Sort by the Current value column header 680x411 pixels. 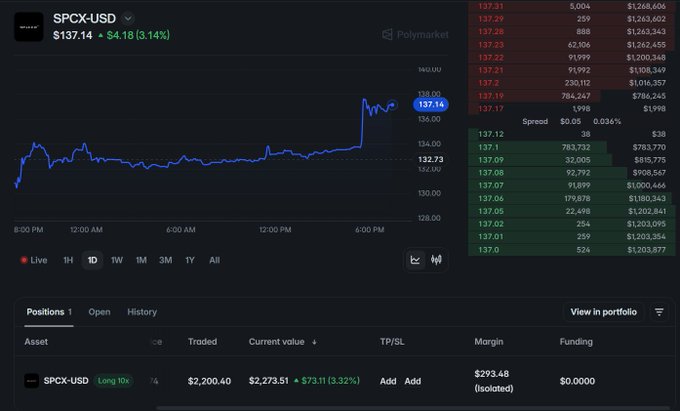coord(277,342)
